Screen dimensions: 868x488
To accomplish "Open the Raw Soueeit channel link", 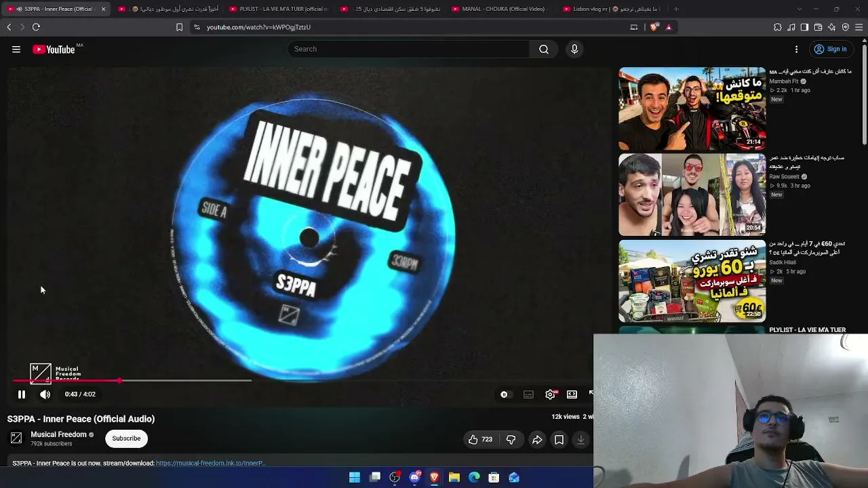I will tap(784, 177).
